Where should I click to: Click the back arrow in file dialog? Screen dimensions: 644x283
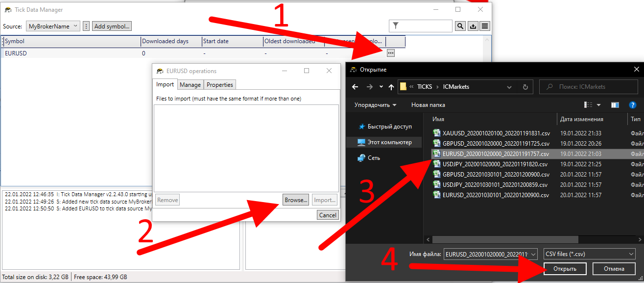[x=356, y=87]
